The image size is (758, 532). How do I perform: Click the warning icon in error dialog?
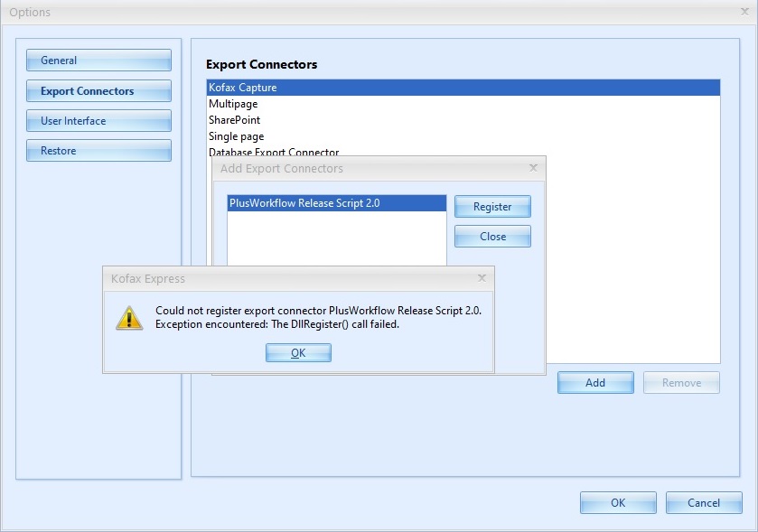click(129, 318)
